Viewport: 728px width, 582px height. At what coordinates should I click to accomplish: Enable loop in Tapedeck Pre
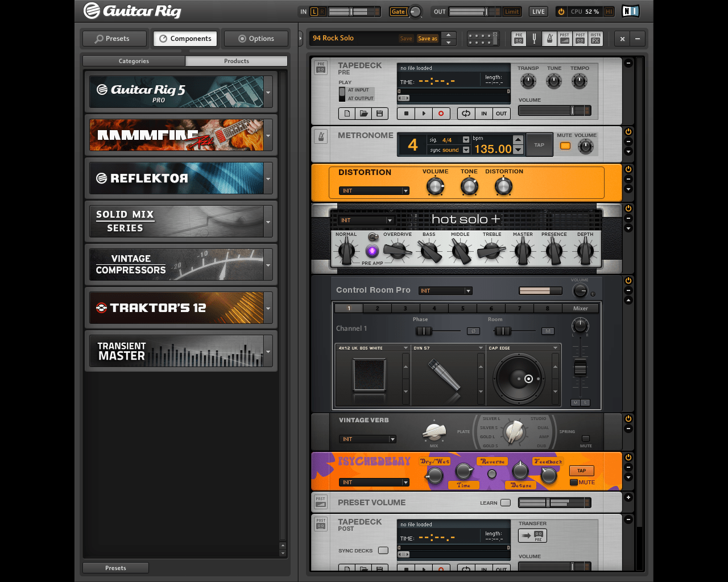coord(466,114)
